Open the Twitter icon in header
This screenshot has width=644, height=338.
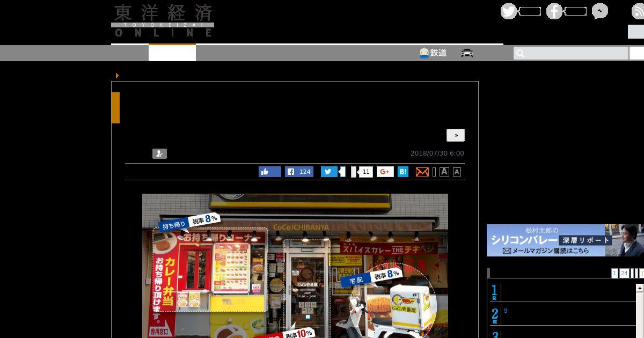[509, 11]
